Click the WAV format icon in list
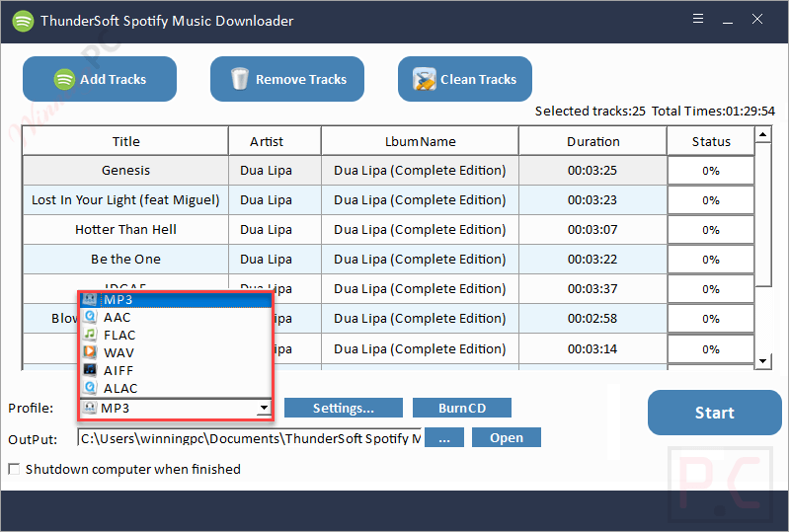789x532 pixels. pos(90,352)
